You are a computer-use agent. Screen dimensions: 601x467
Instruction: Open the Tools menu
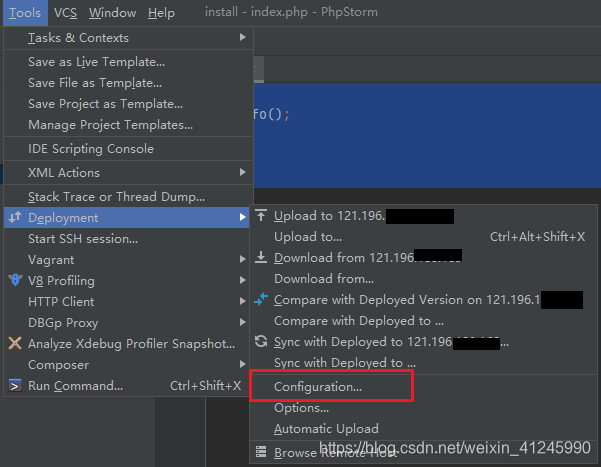25,13
